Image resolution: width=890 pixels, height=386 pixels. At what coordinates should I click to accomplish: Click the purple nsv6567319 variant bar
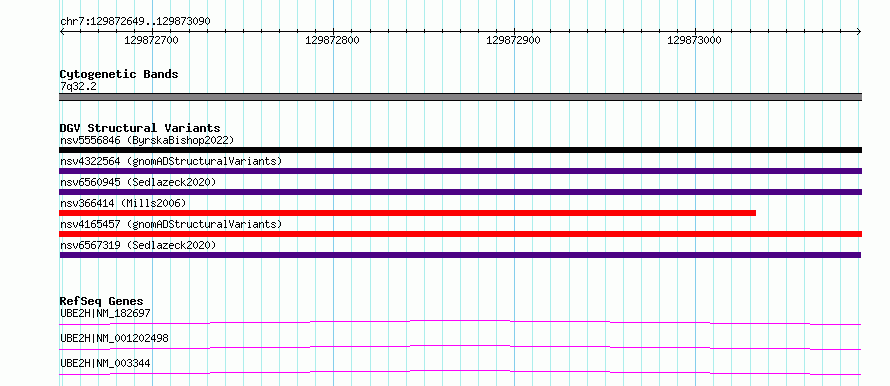click(x=460, y=255)
